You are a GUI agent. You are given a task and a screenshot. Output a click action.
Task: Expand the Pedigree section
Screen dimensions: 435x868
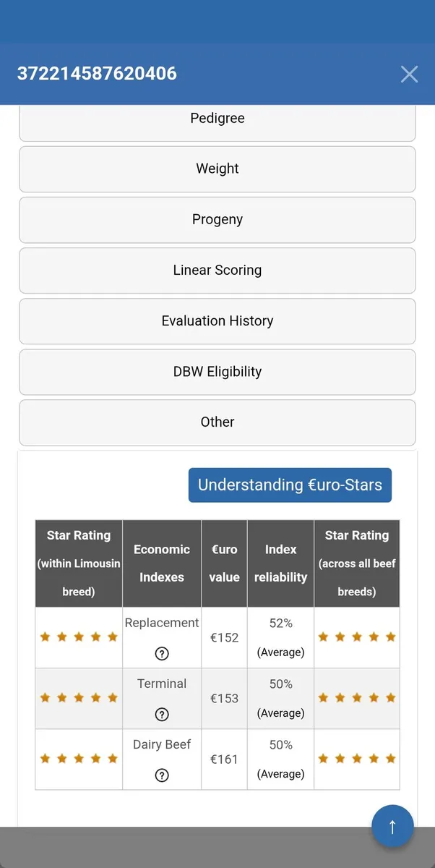[x=217, y=119]
